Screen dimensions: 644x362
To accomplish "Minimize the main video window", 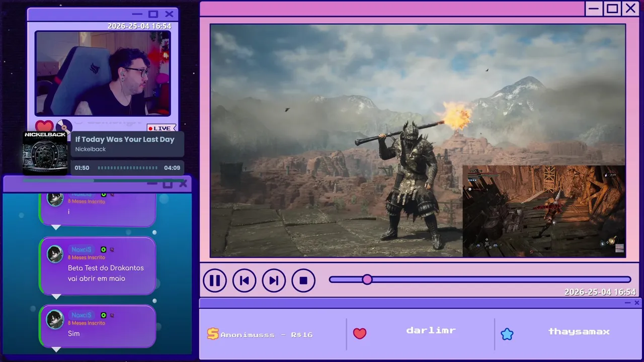I will tap(594, 9).
